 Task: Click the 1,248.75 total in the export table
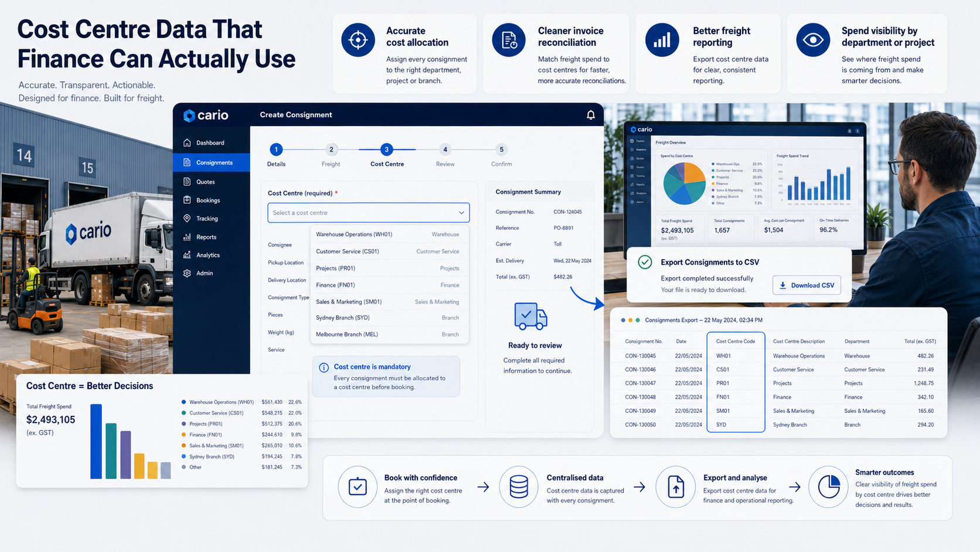pyautogui.click(x=924, y=383)
